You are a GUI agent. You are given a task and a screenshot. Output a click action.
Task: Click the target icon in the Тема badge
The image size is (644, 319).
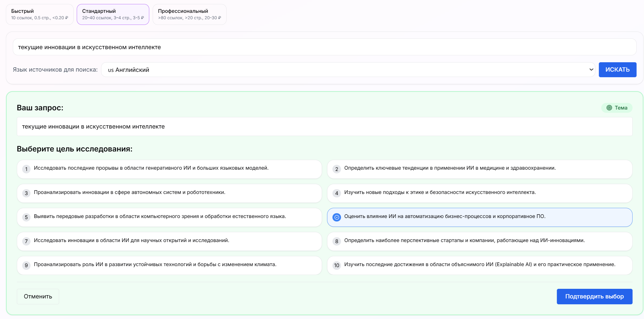tap(610, 108)
